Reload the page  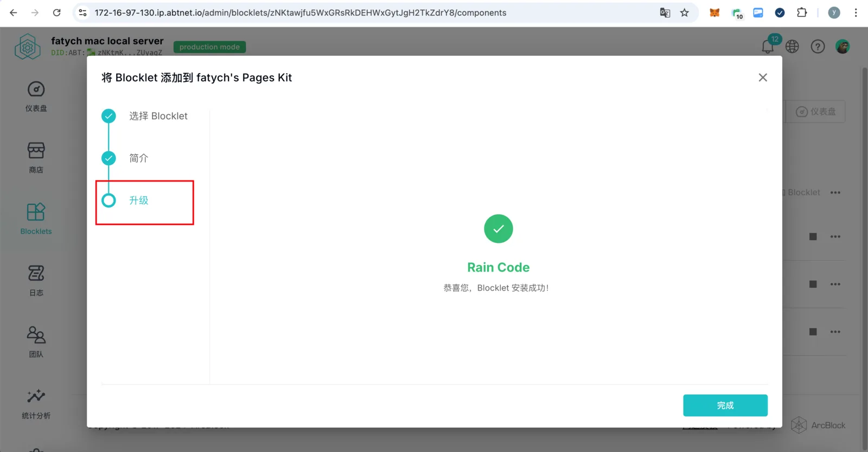(x=57, y=12)
